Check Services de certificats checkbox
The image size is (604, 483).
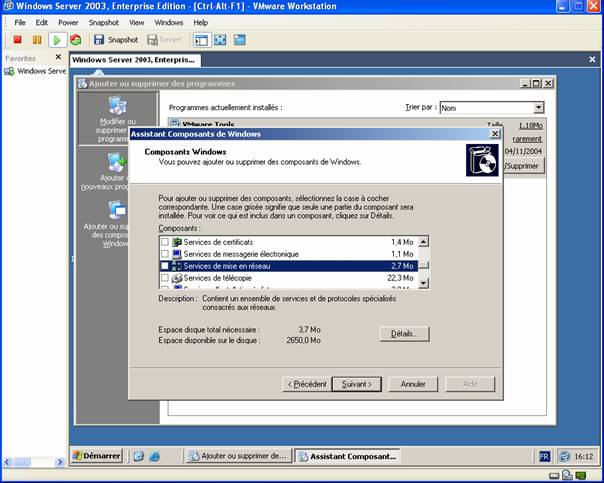coord(164,242)
